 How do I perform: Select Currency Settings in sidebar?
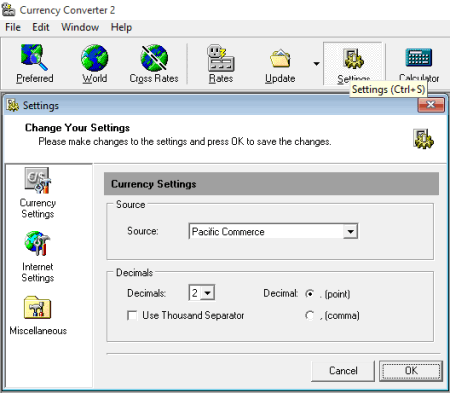point(38,193)
